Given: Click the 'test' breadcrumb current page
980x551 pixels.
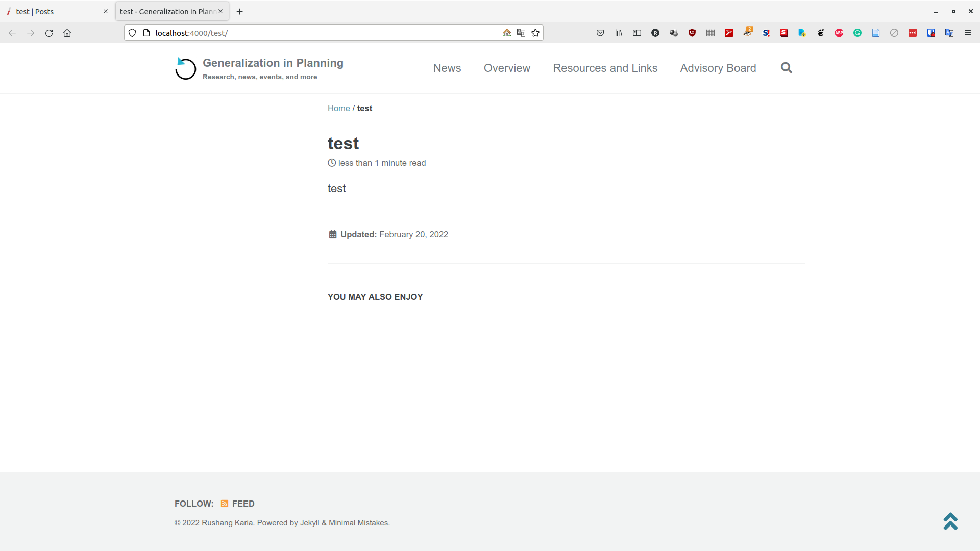Looking at the screenshot, I should click(x=364, y=108).
